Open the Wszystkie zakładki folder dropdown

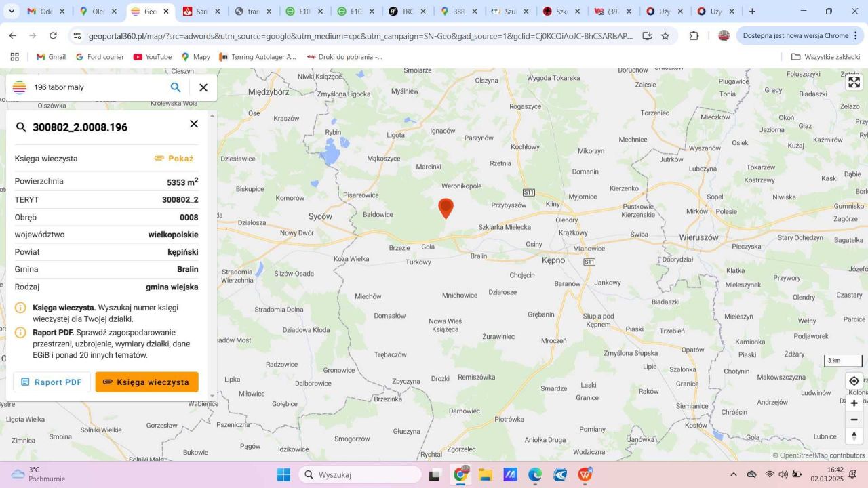tap(823, 57)
